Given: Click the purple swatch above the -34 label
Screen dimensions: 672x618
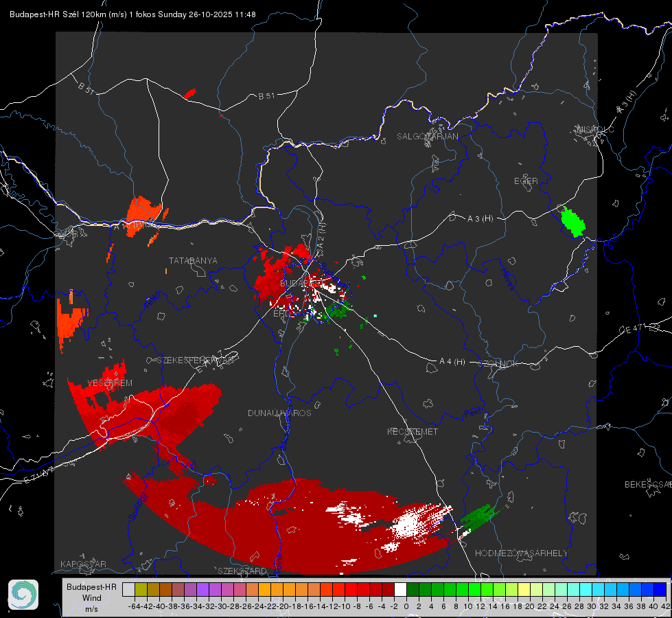Looking at the screenshot, I should (x=202, y=590).
